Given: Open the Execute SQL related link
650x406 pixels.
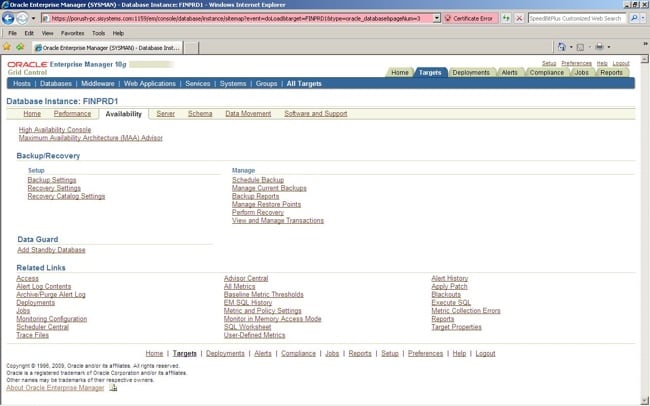Looking at the screenshot, I should (451, 303).
